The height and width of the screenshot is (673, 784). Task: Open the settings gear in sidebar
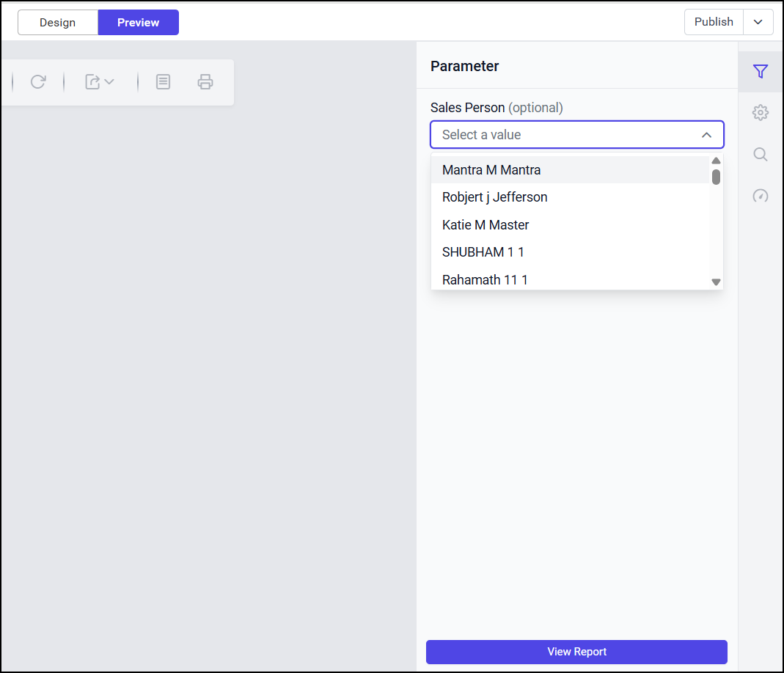(x=761, y=113)
